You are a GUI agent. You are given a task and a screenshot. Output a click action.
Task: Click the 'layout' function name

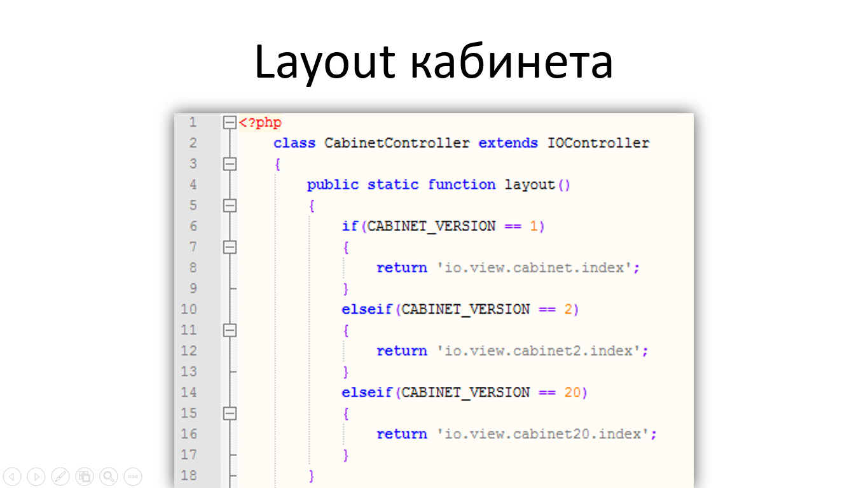530,185
